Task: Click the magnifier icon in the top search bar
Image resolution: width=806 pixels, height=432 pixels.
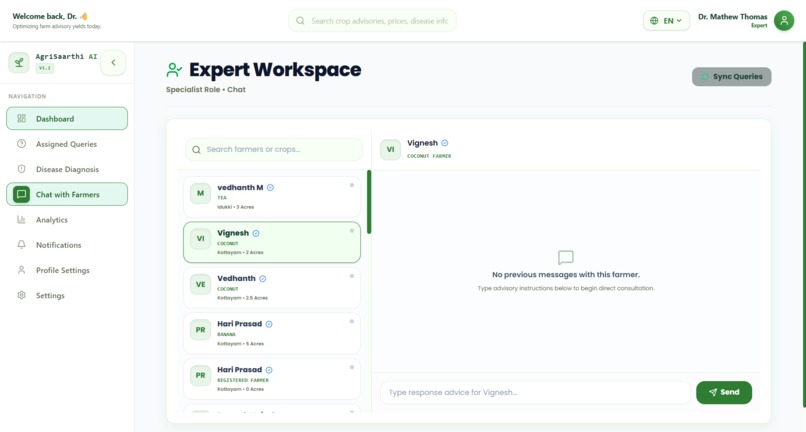Action: 300,21
